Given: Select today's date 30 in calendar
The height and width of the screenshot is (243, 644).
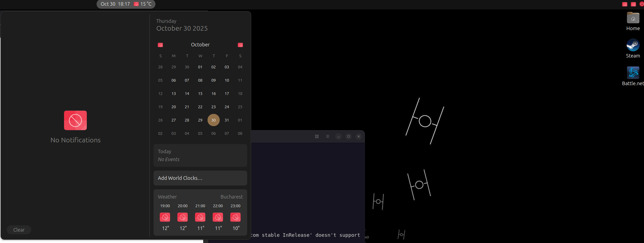Looking at the screenshot, I should [x=213, y=120].
